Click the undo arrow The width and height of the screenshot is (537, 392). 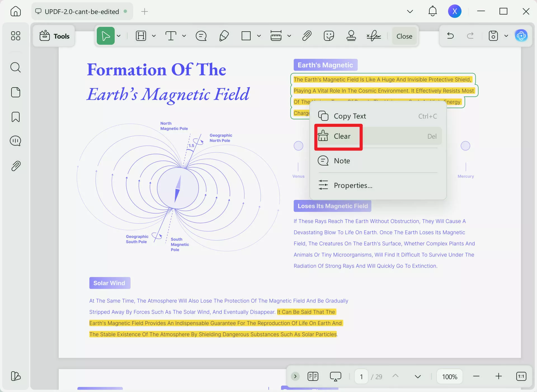(x=451, y=36)
